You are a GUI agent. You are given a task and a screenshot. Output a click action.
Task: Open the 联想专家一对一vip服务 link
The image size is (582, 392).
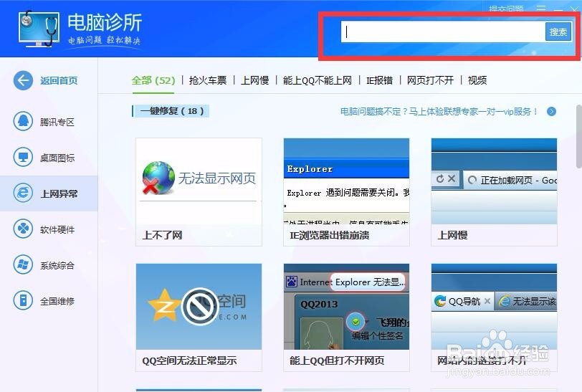click(x=439, y=111)
